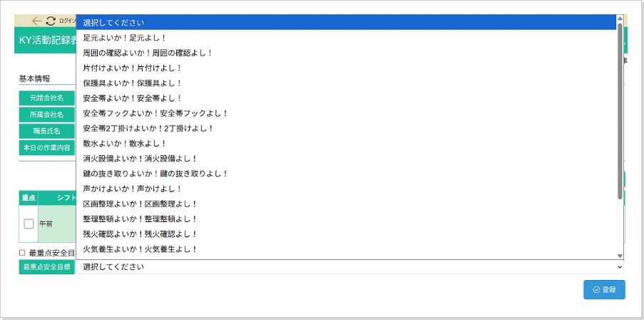Image resolution: width=644 pixels, height=320 pixels.
Task: Open the 最重点安全目標 select box
Action: (x=349, y=266)
